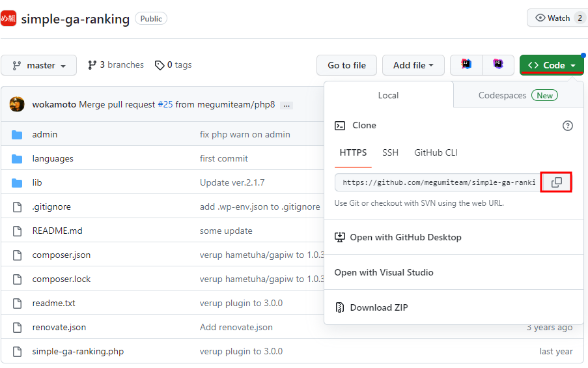The width and height of the screenshot is (588, 368).
Task: Open pull request #25 link
Action: [165, 104]
